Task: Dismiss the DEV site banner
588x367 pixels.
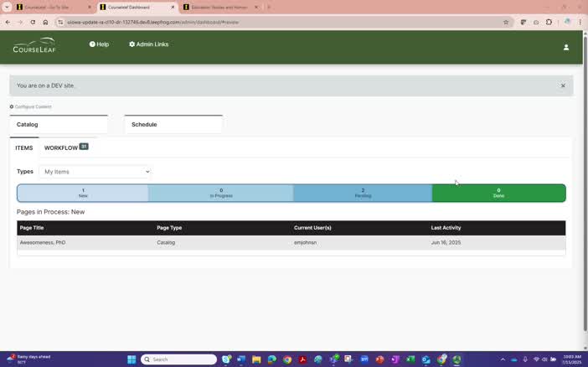Action: coord(563,85)
